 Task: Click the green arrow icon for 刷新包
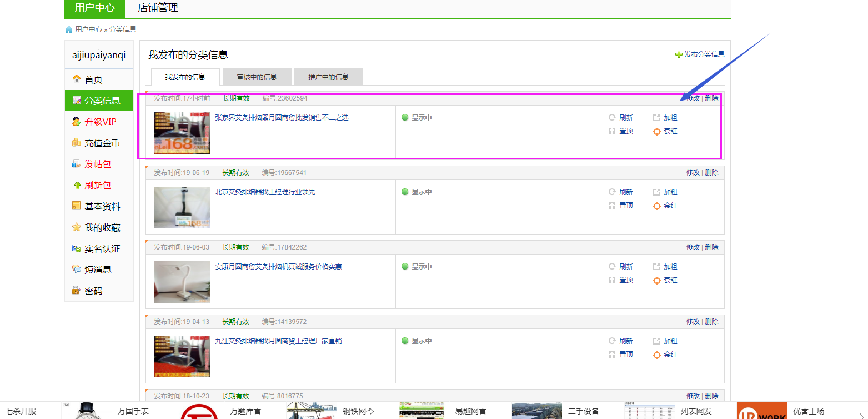tap(77, 185)
